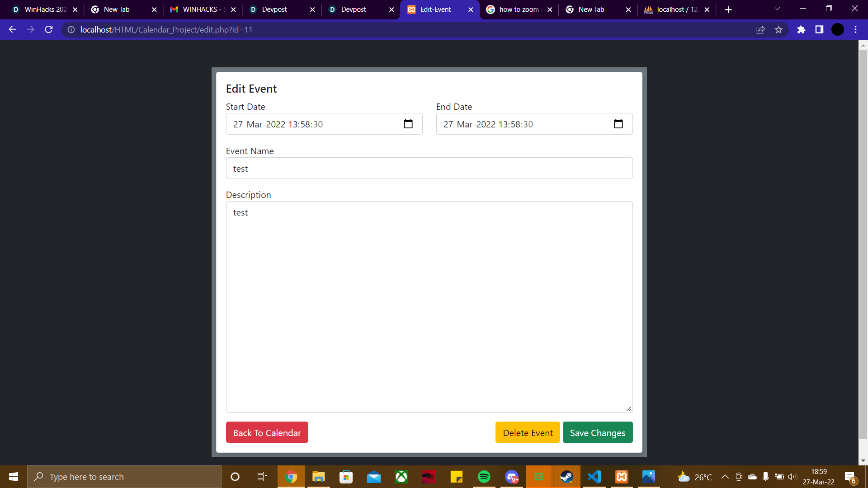This screenshot has height=488, width=868.
Task: Open the Chrome extensions puzzle icon
Action: tap(801, 30)
